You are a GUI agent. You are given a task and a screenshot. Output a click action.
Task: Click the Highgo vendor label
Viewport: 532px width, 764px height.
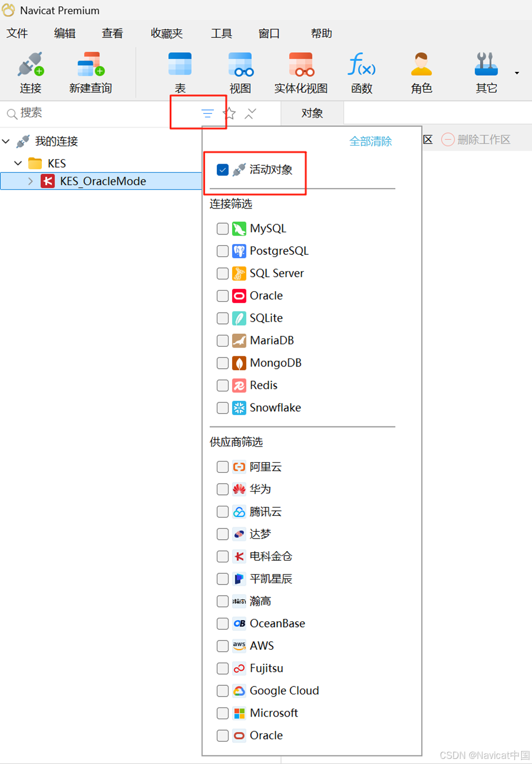click(260, 601)
